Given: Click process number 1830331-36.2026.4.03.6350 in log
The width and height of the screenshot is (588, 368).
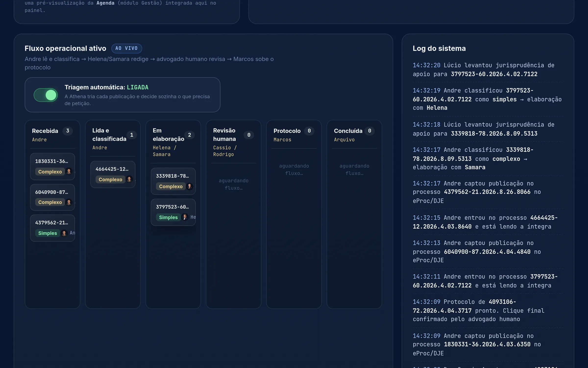Looking at the screenshot, I should point(487,344).
